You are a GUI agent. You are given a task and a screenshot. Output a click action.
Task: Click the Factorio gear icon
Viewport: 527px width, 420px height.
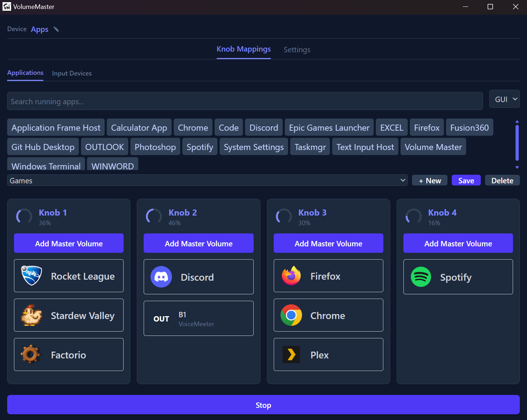(x=31, y=354)
